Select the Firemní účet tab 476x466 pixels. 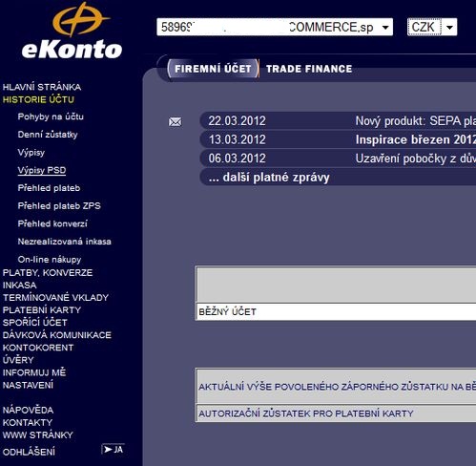tap(213, 69)
